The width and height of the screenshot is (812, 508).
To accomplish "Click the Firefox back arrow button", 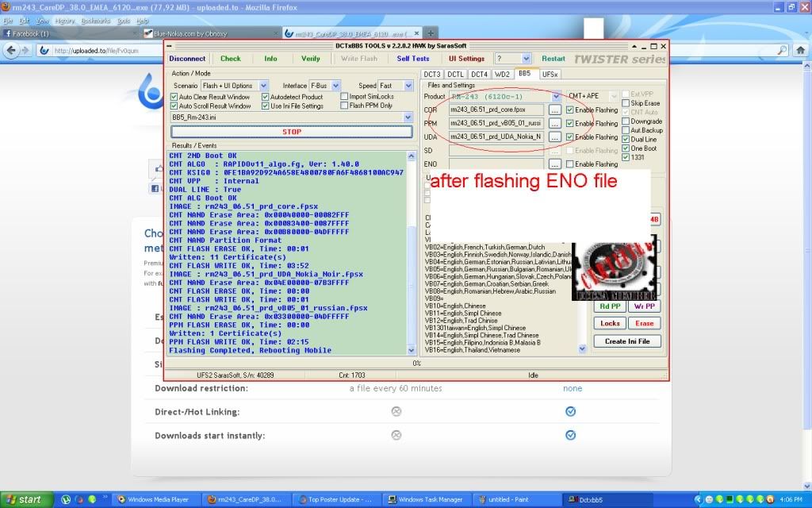I will 11,50.
